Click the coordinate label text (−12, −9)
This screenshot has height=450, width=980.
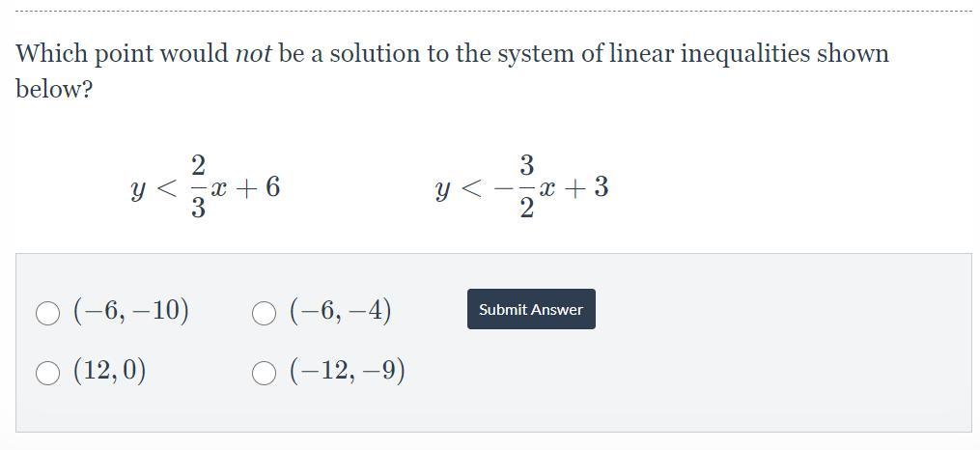(x=348, y=371)
